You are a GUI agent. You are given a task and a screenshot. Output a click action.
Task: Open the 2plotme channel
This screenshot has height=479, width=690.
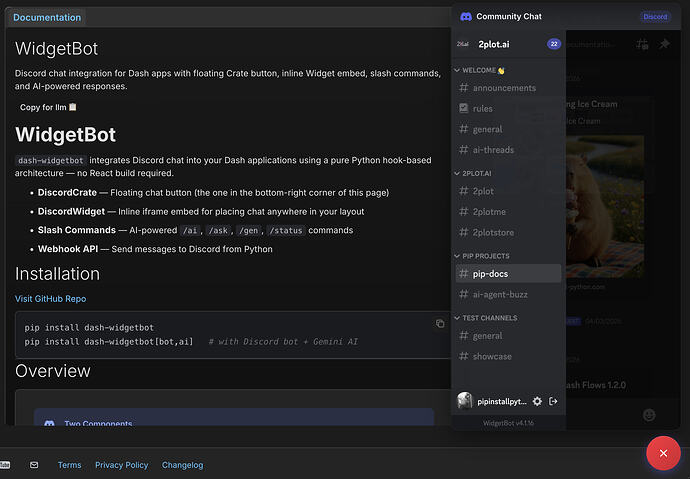pyautogui.click(x=508, y=212)
